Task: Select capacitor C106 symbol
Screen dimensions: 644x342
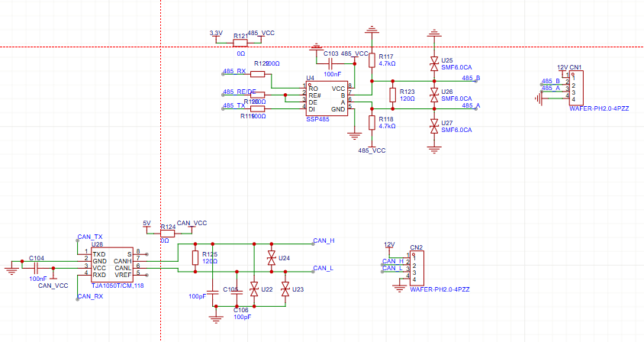Action: tap(237, 292)
